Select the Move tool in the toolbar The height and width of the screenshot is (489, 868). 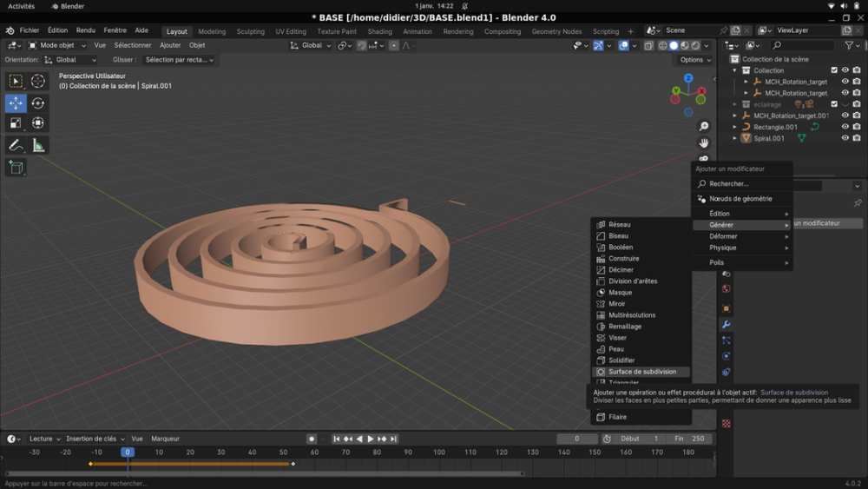point(16,103)
